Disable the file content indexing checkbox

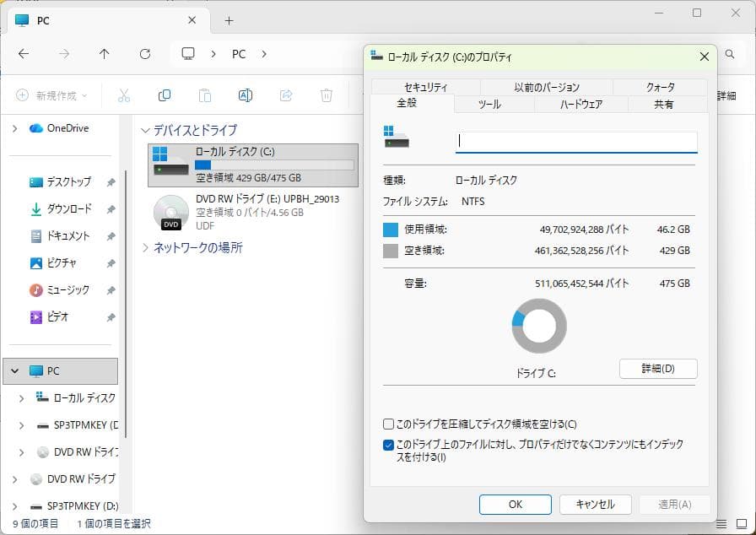click(x=389, y=443)
